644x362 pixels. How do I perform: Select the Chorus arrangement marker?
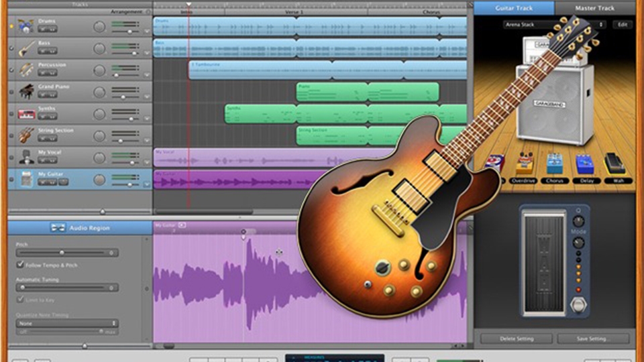(x=418, y=12)
